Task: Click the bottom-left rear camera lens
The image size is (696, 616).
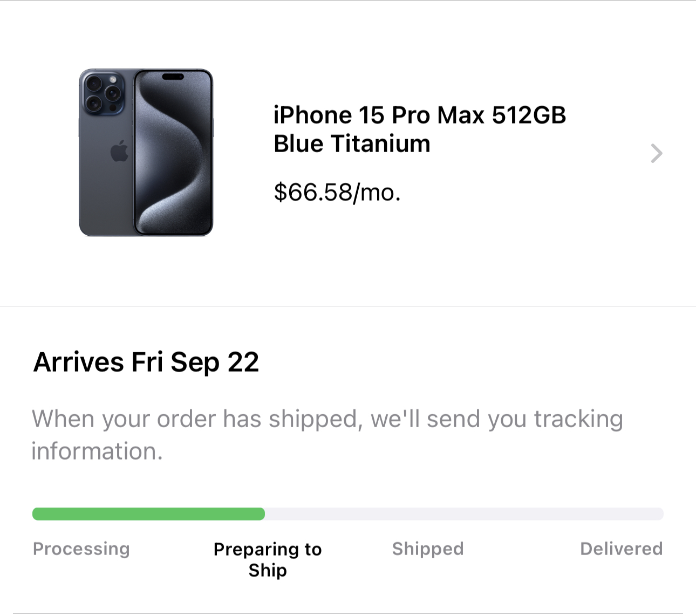Action: tap(94, 103)
